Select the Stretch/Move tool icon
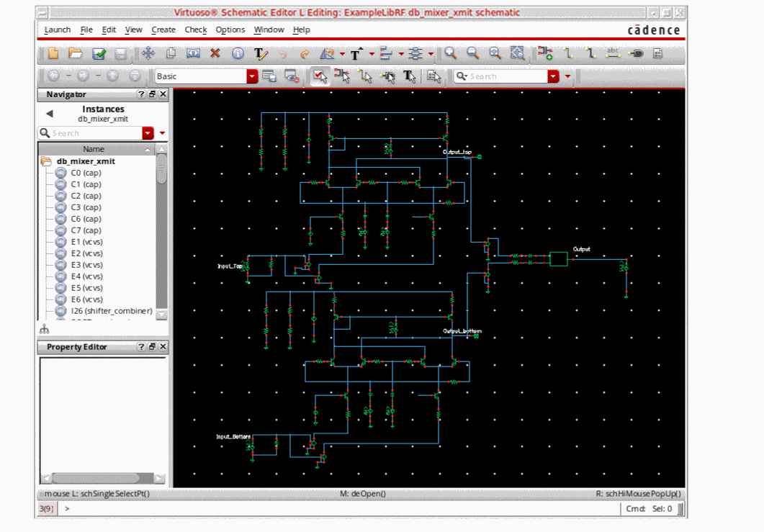The width and height of the screenshot is (764, 532). pos(148,53)
